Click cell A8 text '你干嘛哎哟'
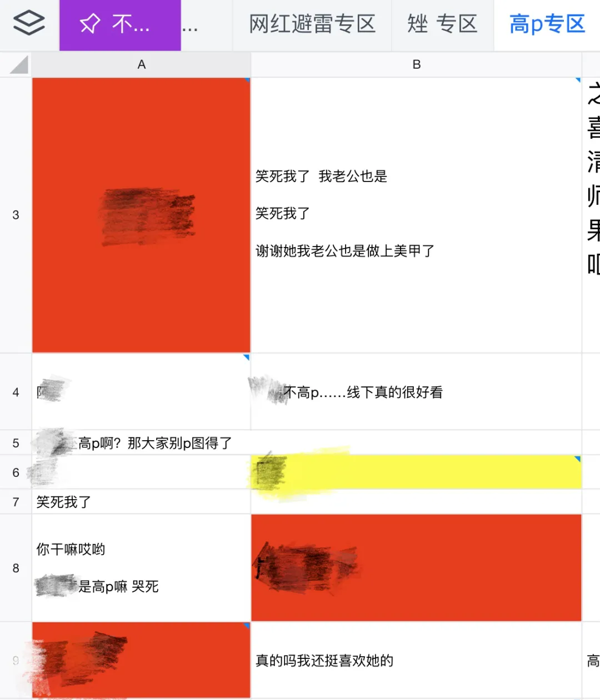The image size is (600, 700). (71, 550)
